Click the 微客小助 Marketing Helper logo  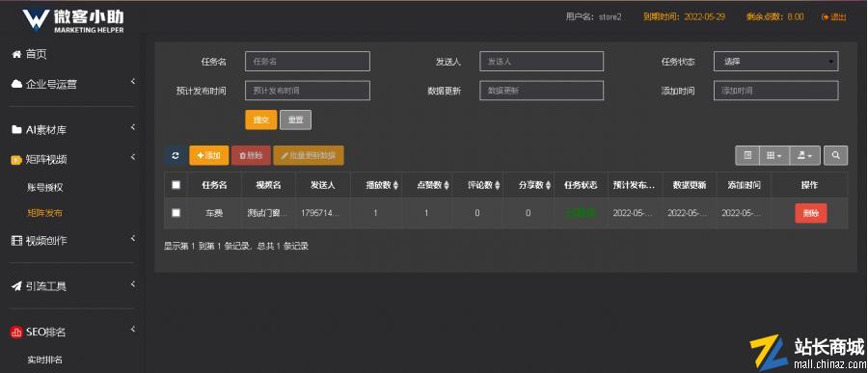[x=73, y=20]
